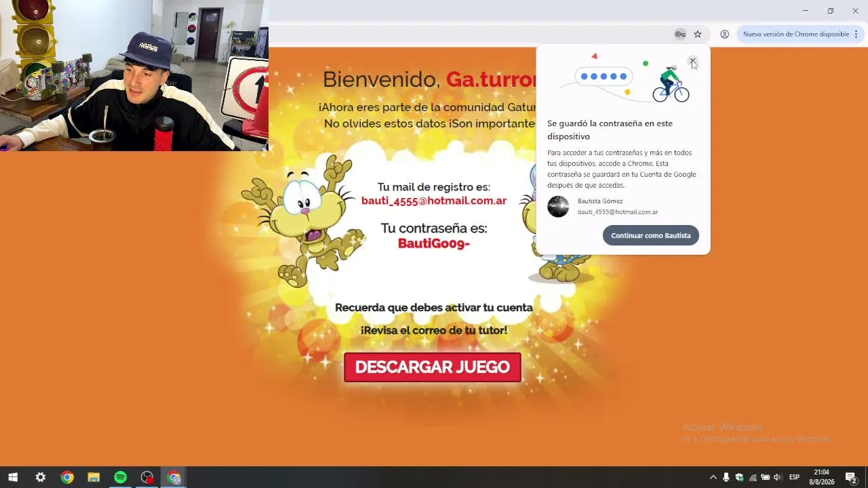Show hidden system tray icons
The image size is (868, 488).
(x=713, y=477)
